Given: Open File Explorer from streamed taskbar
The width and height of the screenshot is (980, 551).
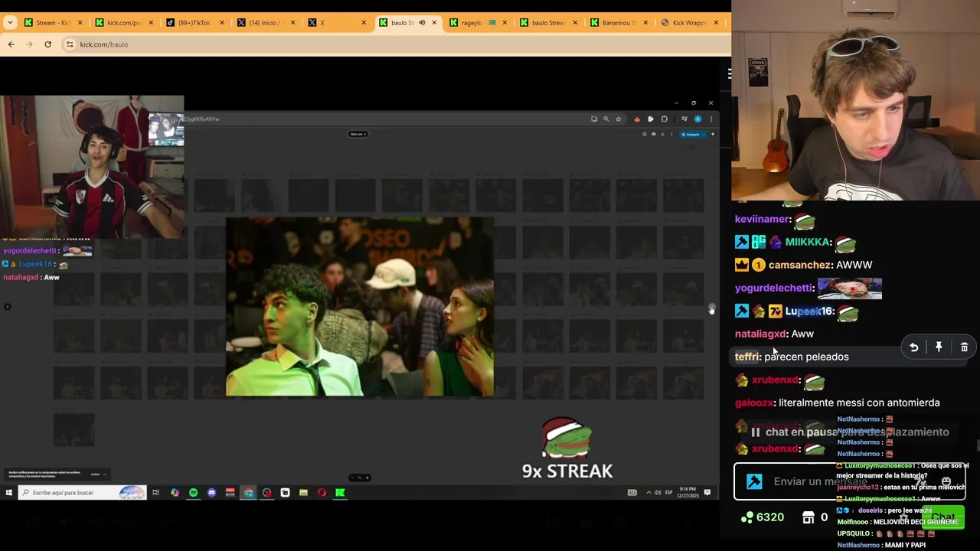Looking at the screenshot, I should [x=303, y=493].
